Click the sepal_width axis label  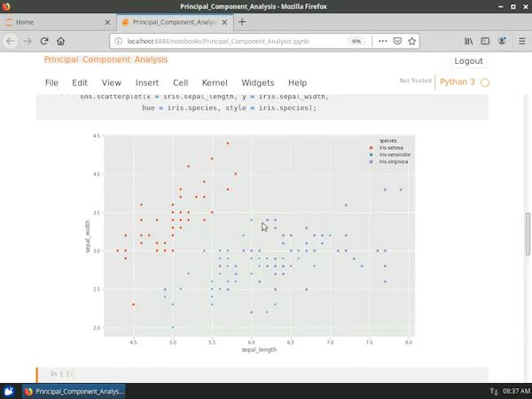point(88,236)
